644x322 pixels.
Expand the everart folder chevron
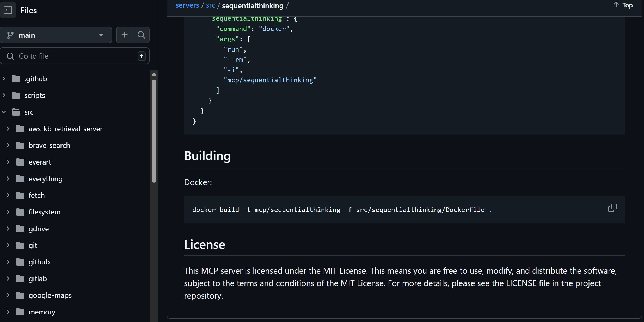(x=8, y=162)
